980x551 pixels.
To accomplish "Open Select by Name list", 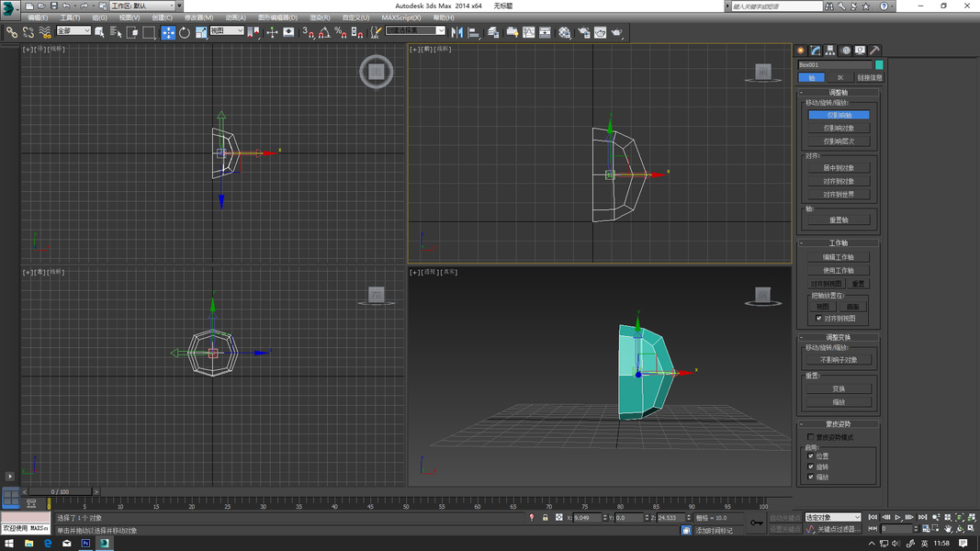I will tap(116, 32).
